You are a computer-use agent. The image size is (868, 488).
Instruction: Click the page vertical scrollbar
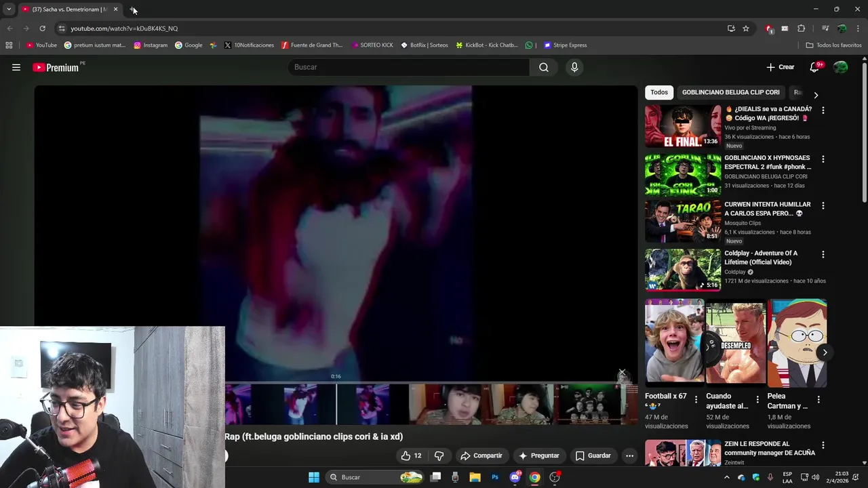864,132
